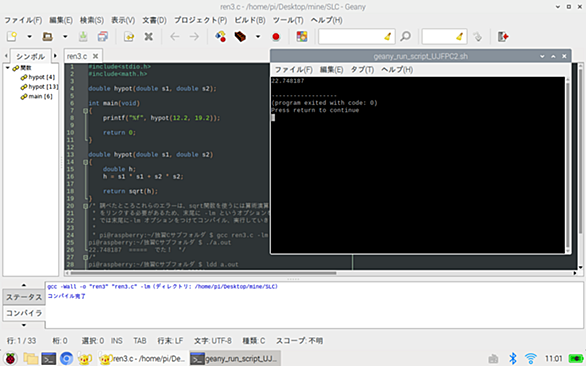Open the 表示(V) menu
The image size is (586, 366).
(123, 20)
